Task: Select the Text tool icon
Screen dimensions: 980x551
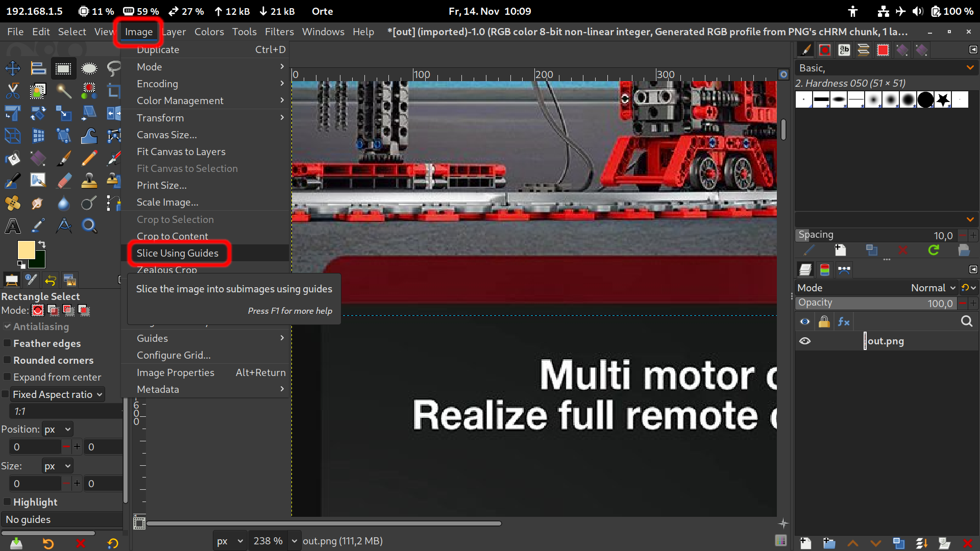Action: click(x=12, y=226)
